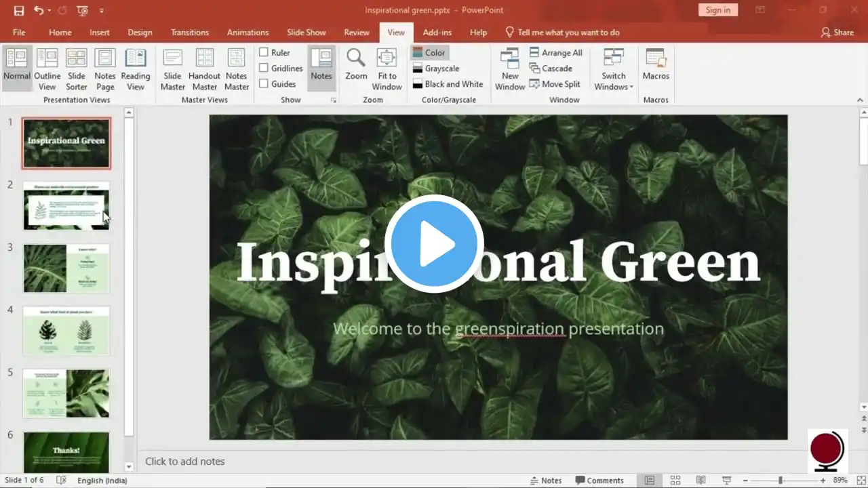
Task: Select slide 2 thumbnail
Action: click(66, 205)
